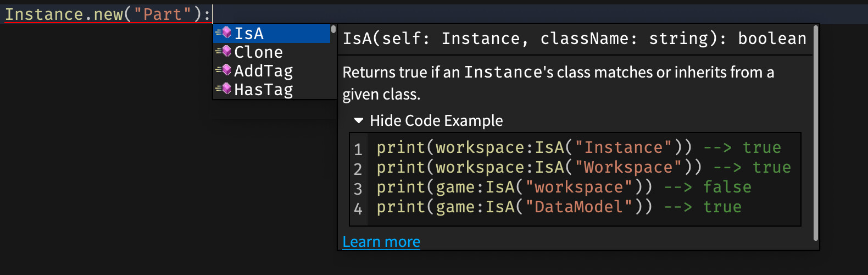868x275 pixels.
Task: Click the example line with game:IsA("DataModel")
Action: [x=558, y=207]
